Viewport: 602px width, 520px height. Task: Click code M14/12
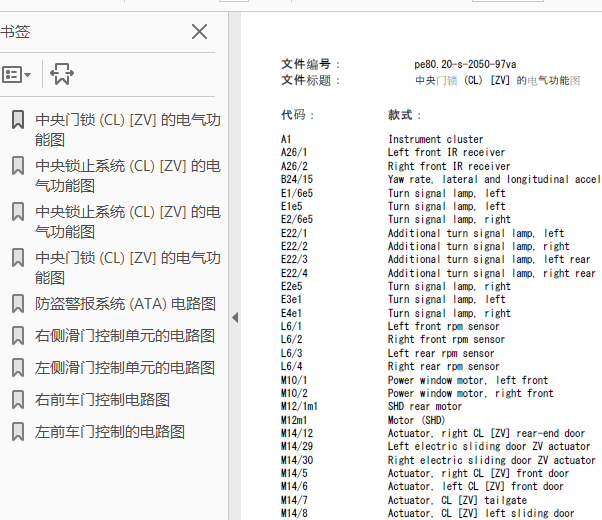coord(297,433)
